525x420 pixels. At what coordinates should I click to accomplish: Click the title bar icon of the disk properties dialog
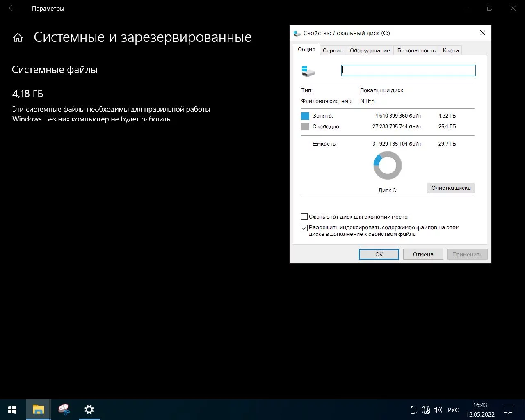(x=297, y=33)
